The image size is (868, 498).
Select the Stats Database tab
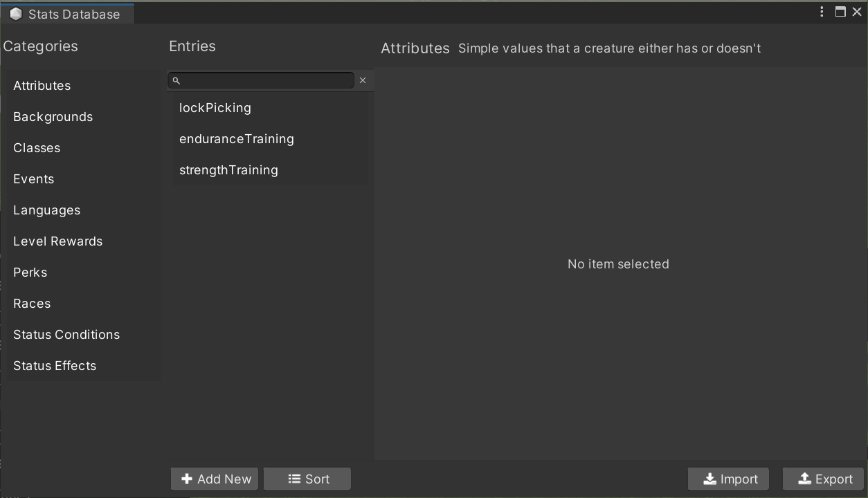point(67,14)
